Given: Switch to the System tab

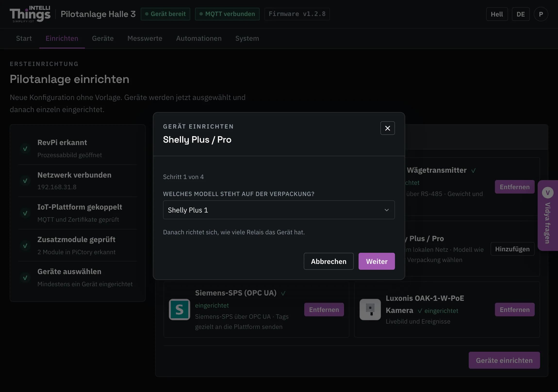Looking at the screenshot, I should click(247, 38).
